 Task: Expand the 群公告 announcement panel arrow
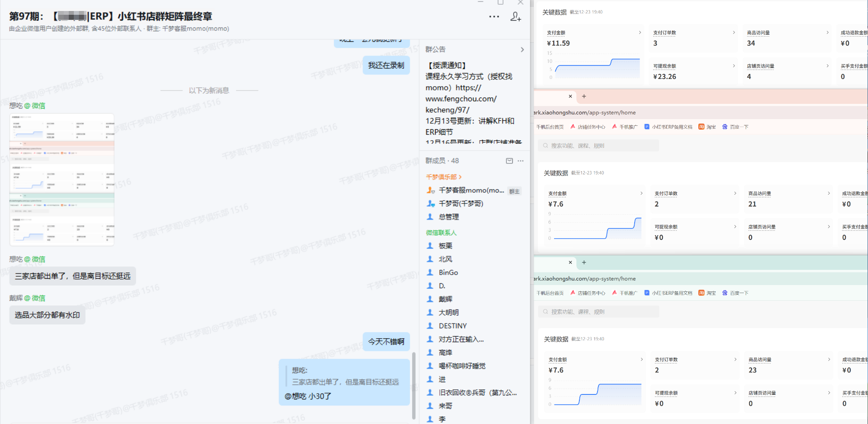click(x=522, y=49)
